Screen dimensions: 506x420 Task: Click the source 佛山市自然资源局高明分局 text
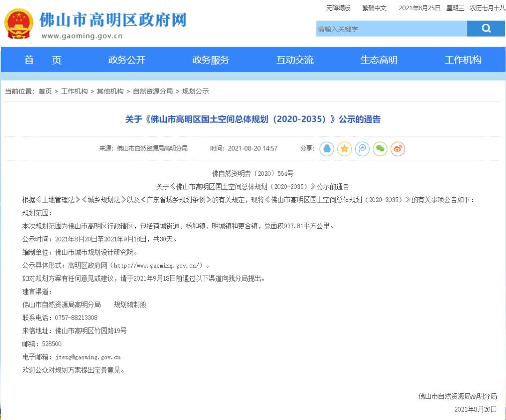[152, 149]
